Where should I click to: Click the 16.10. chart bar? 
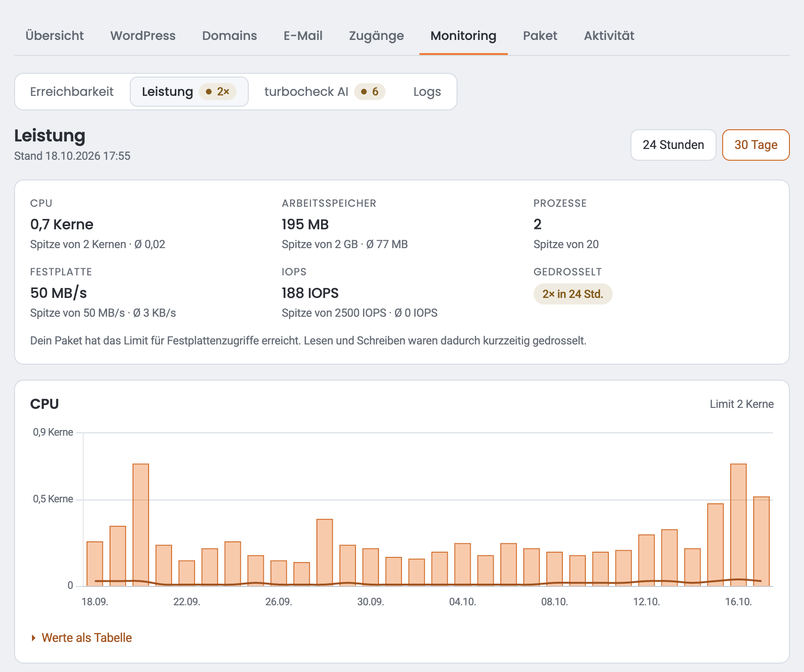(738, 525)
